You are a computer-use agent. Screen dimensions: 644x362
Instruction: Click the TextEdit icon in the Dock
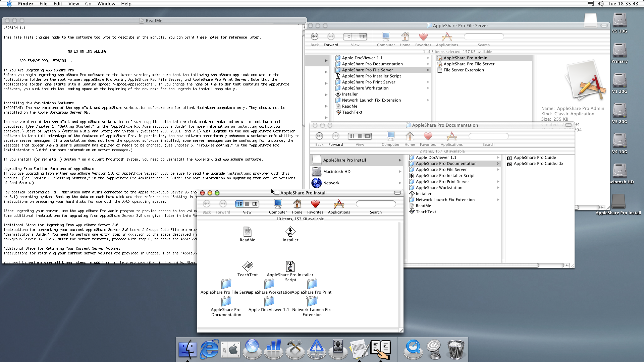[x=359, y=349]
